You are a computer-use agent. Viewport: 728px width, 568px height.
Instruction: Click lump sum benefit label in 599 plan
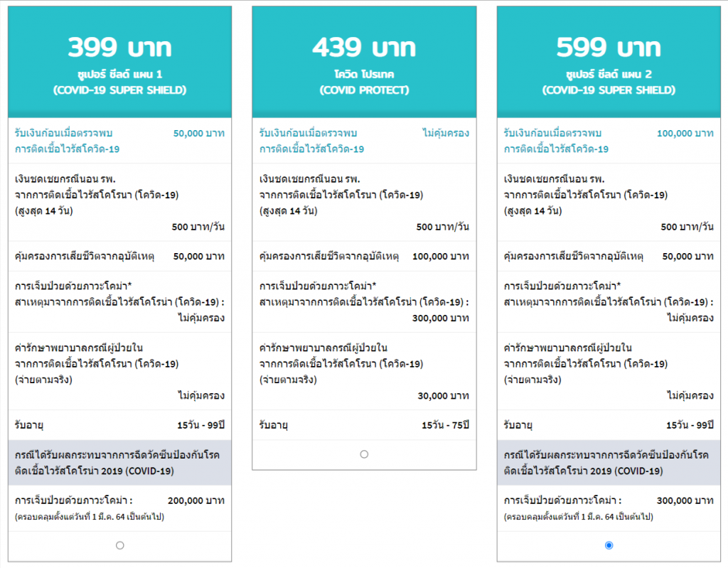coord(556,141)
